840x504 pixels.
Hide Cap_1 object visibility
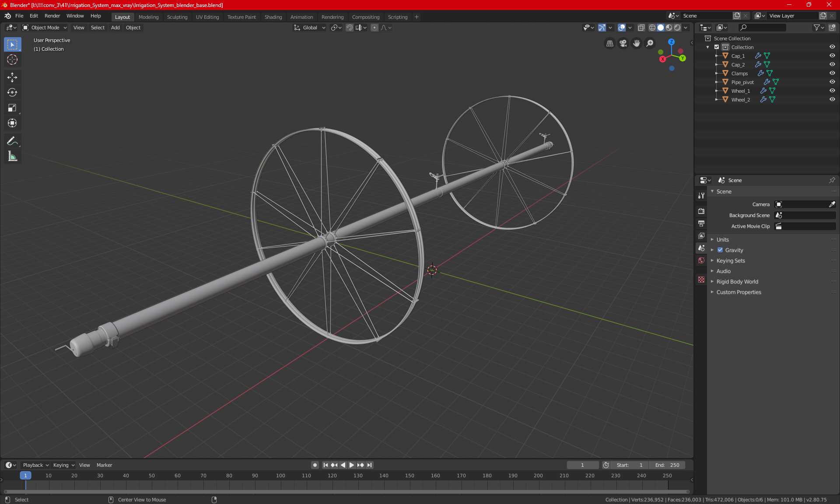(x=832, y=56)
